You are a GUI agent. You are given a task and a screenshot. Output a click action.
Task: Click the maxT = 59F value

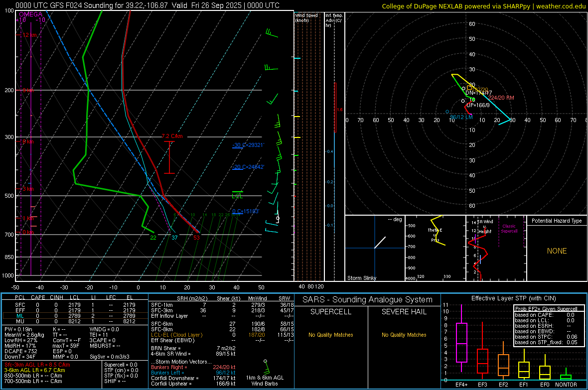(x=66, y=346)
